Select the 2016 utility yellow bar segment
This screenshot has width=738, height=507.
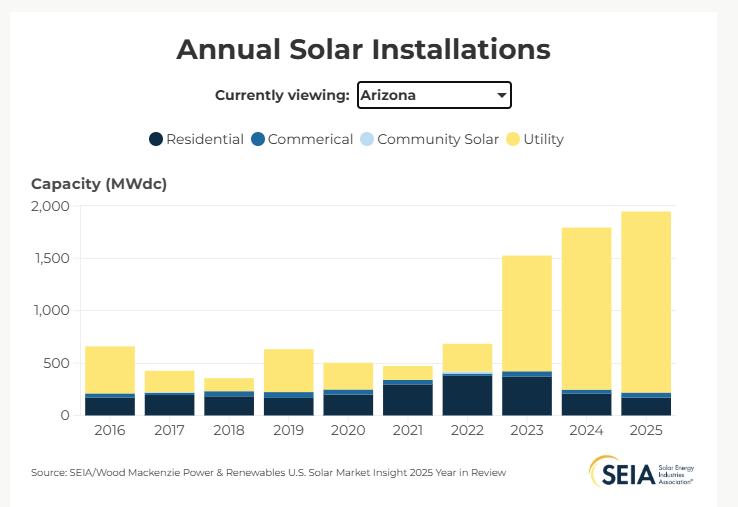110,370
